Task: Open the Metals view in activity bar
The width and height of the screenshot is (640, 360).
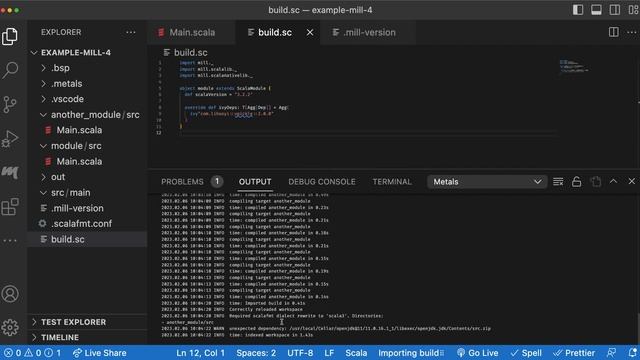Action: click(10, 172)
